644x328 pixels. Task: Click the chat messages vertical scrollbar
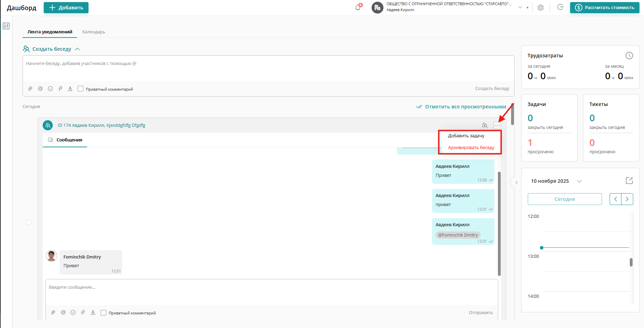click(499, 222)
